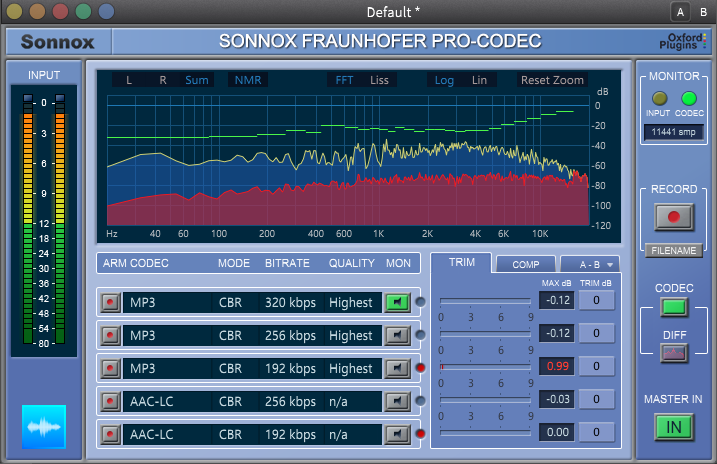Image resolution: width=717 pixels, height=464 pixels.
Task: Arm the MP3 256 kbps codec
Action: (110, 335)
